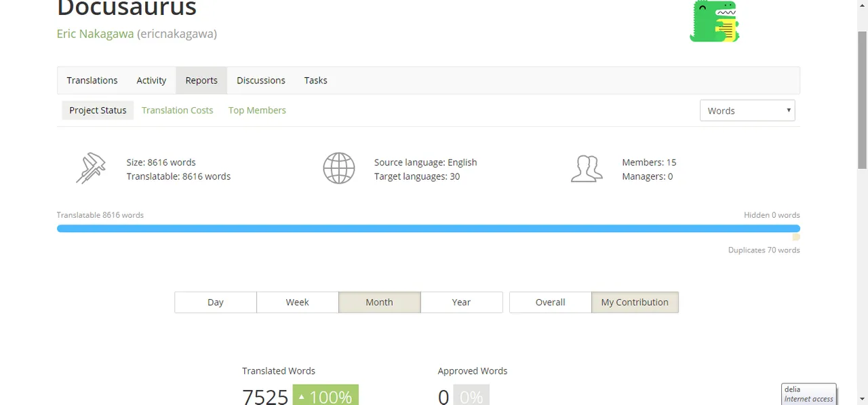Click the 7525 translated words count
Image resolution: width=868 pixels, height=405 pixels.
tap(265, 396)
